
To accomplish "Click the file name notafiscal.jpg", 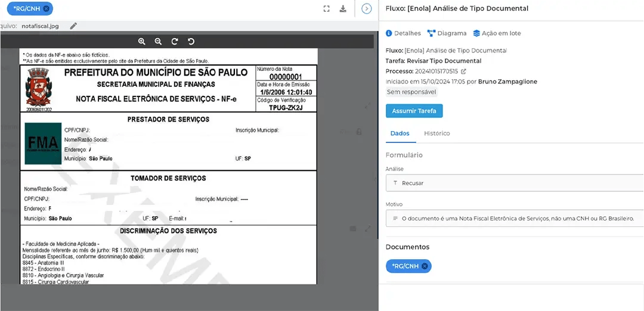I will (x=41, y=26).
